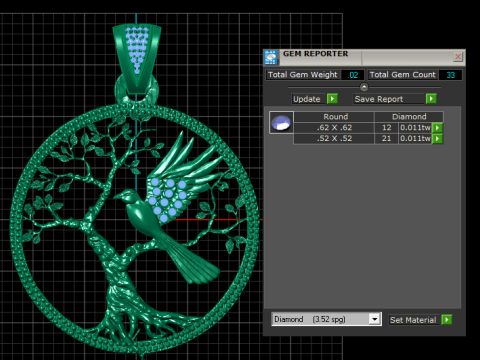
Task: Click the green arrow beside Update
Action: pyautogui.click(x=332, y=99)
